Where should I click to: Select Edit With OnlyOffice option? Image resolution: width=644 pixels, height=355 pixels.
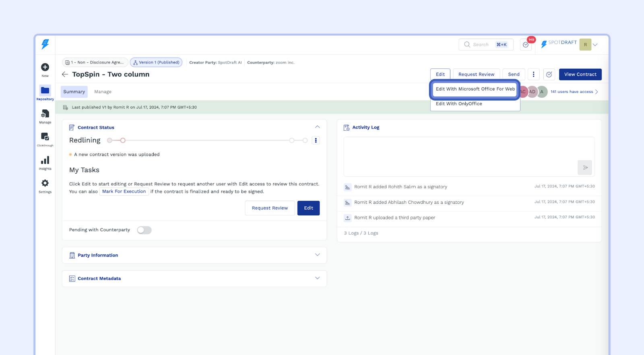(459, 104)
